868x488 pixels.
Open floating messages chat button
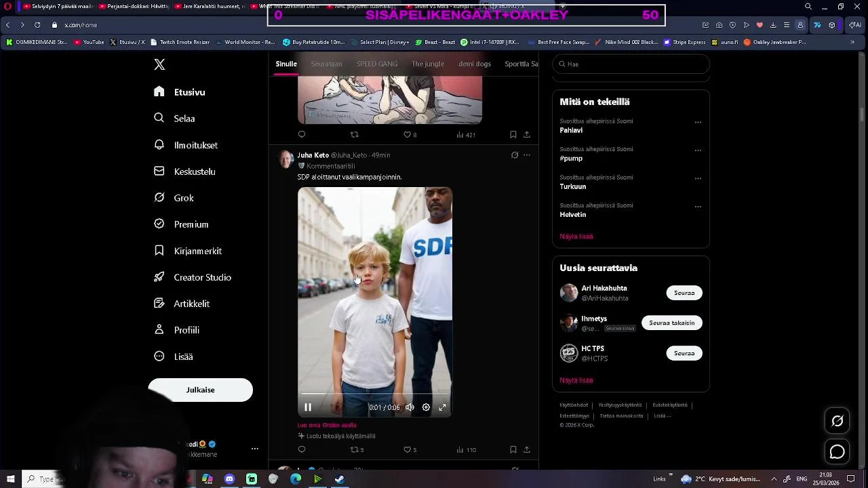point(837,452)
